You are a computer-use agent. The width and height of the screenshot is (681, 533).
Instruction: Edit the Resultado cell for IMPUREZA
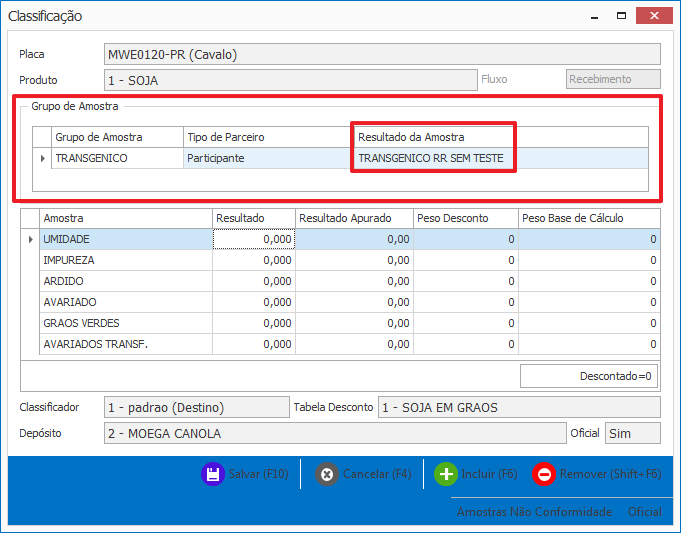[254, 260]
